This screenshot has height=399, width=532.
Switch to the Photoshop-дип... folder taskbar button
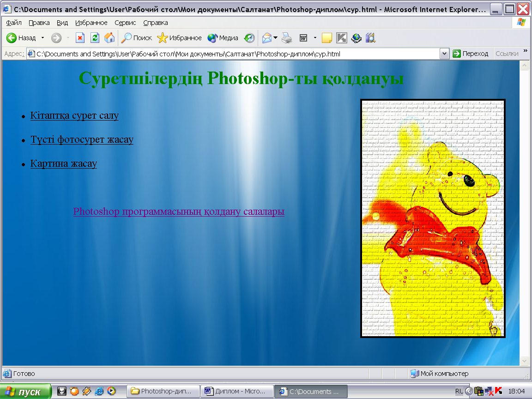(163, 391)
